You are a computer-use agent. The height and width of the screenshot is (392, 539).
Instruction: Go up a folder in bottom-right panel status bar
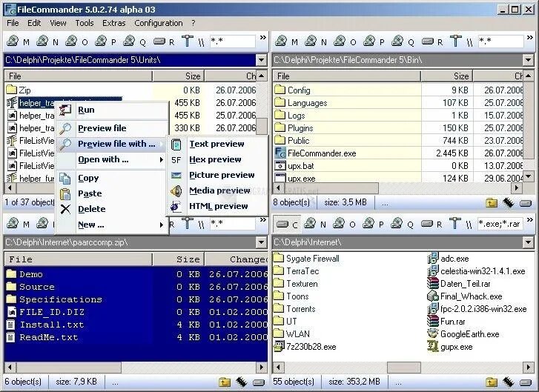[492, 382]
